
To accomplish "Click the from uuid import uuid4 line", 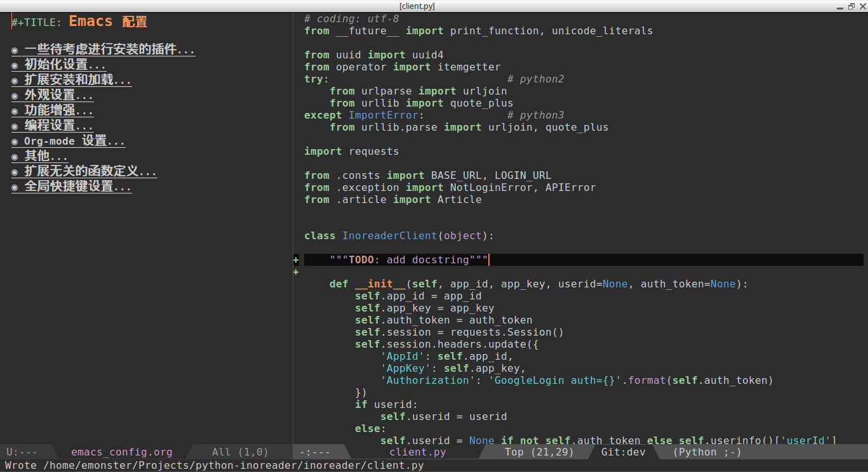I will 373,55.
